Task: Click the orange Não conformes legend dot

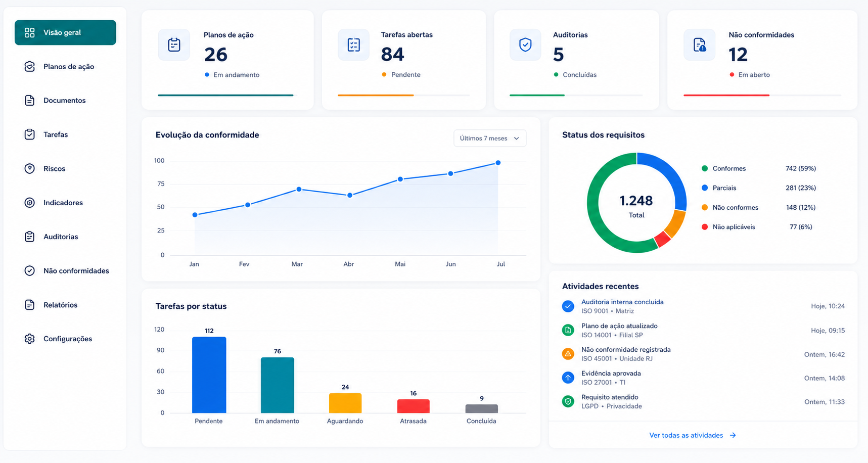Action: (705, 207)
